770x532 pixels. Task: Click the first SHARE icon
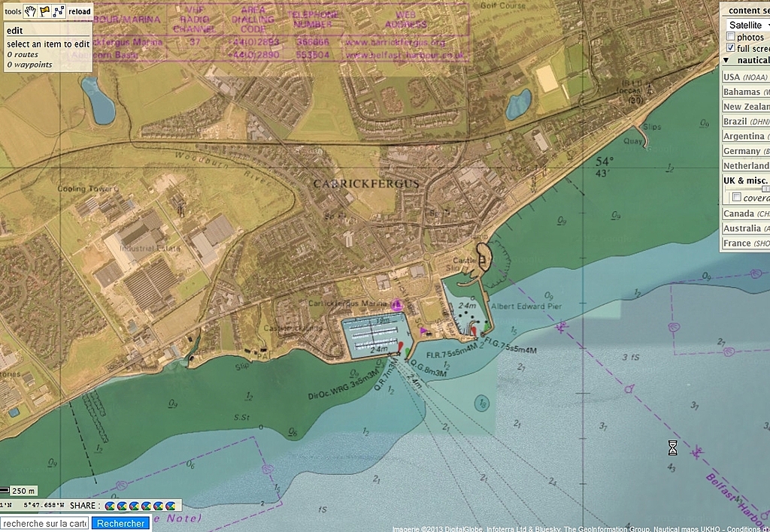(x=110, y=506)
